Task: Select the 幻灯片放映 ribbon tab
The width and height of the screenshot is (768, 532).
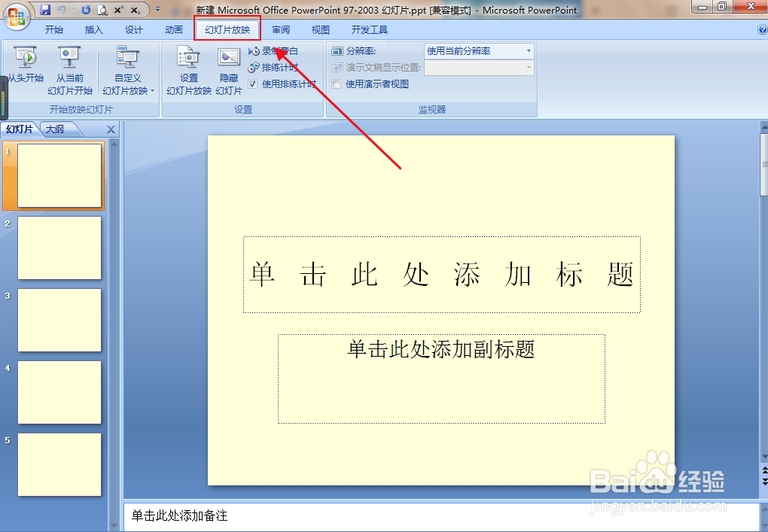Action: pyautogui.click(x=227, y=30)
